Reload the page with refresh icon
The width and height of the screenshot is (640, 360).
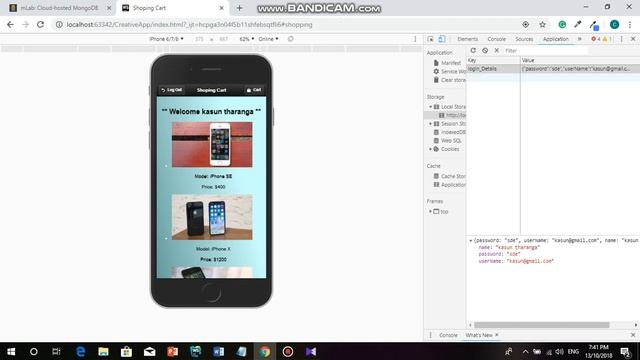40,24
